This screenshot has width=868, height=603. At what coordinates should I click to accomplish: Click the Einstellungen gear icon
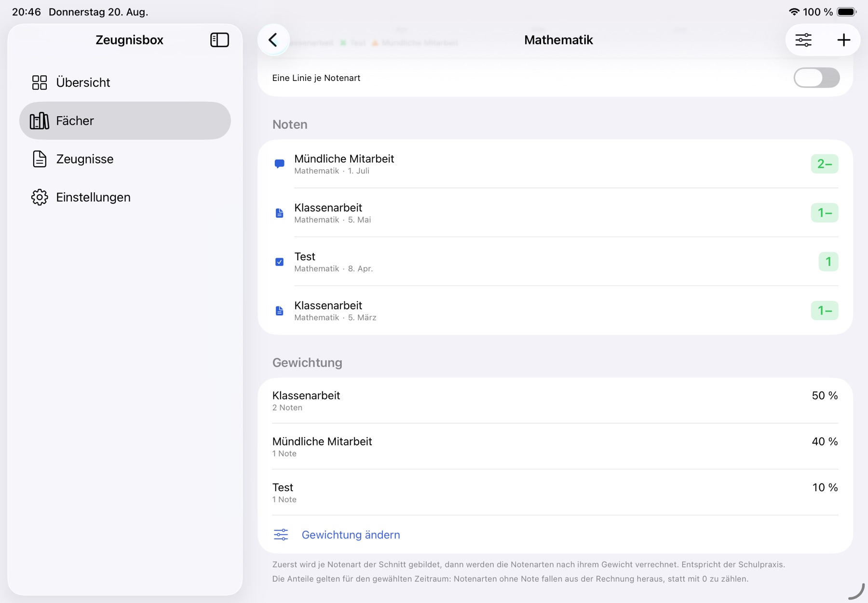pyautogui.click(x=40, y=197)
